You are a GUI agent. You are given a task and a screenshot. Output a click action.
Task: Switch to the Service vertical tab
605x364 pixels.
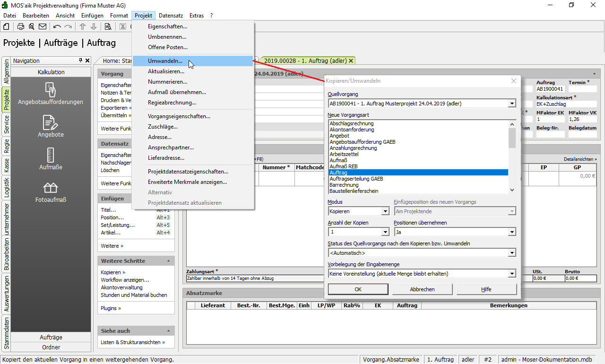click(x=7, y=124)
